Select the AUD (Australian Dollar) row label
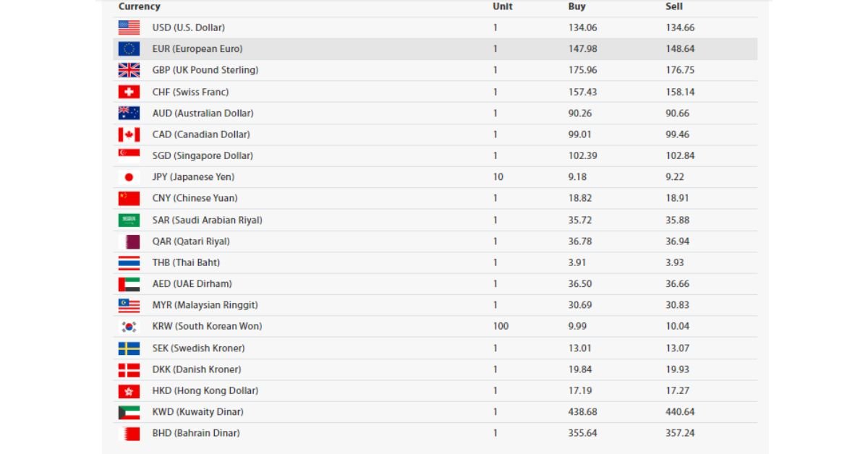The height and width of the screenshot is (454, 868). 203,113
